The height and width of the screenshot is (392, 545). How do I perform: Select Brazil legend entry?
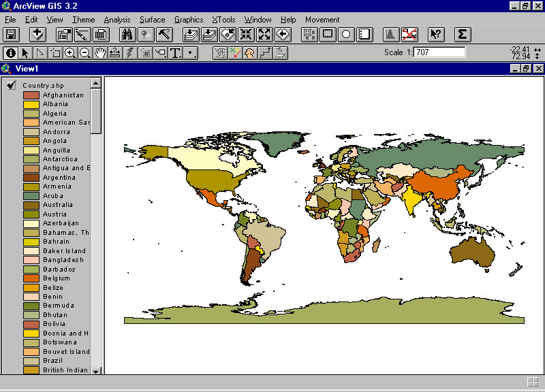point(53,361)
